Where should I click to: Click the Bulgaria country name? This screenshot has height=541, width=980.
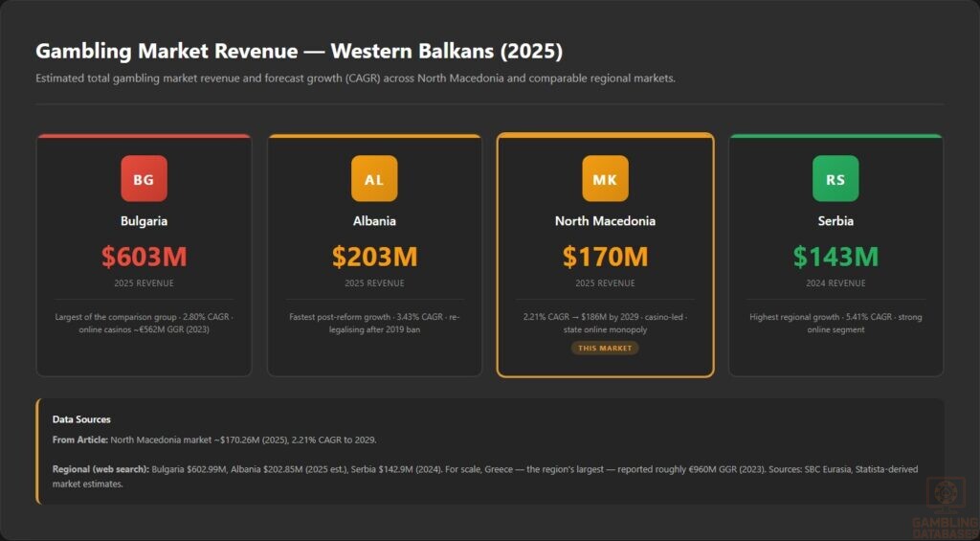(144, 221)
